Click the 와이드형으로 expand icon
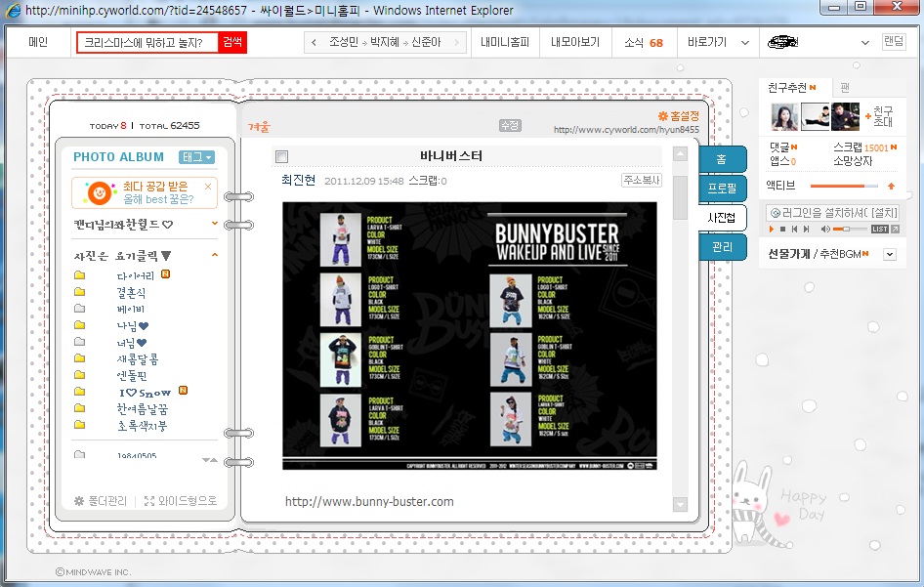Viewport: 924px width, 587px height. [x=149, y=501]
